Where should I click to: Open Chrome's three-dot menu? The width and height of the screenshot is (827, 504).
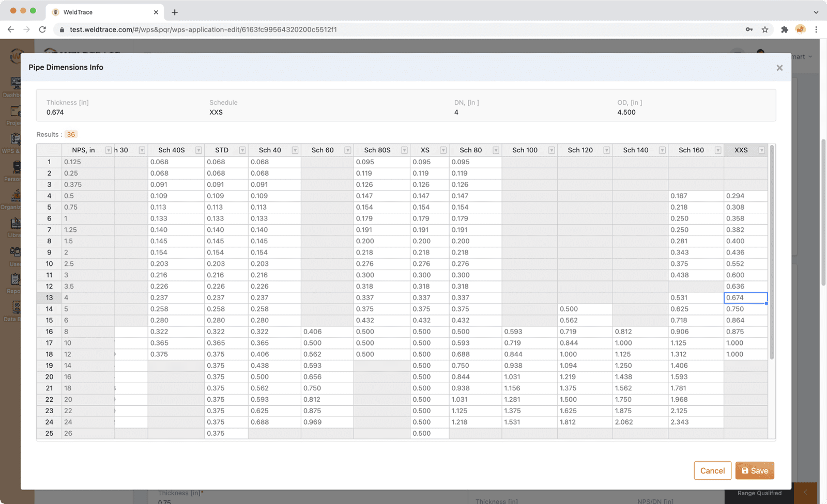coord(816,29)
